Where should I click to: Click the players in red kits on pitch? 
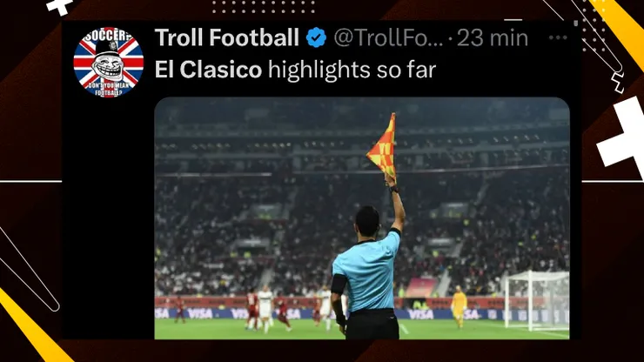[267, 309]
